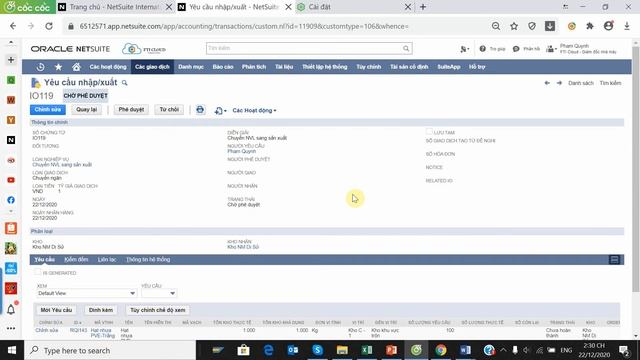
Task: Open Skype from the taskbar
Action: coord(317,350)
